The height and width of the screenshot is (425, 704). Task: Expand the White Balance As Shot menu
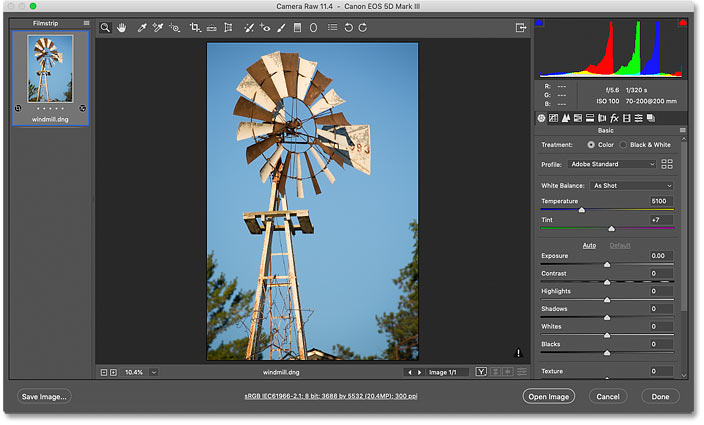(x=631, y=186)
